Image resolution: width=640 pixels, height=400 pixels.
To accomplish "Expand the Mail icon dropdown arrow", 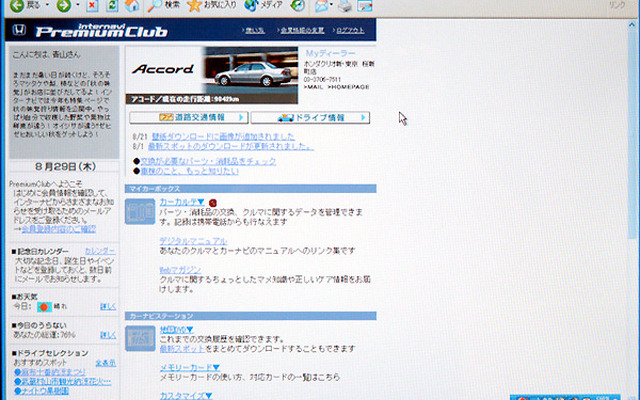I will coord(331,5).
